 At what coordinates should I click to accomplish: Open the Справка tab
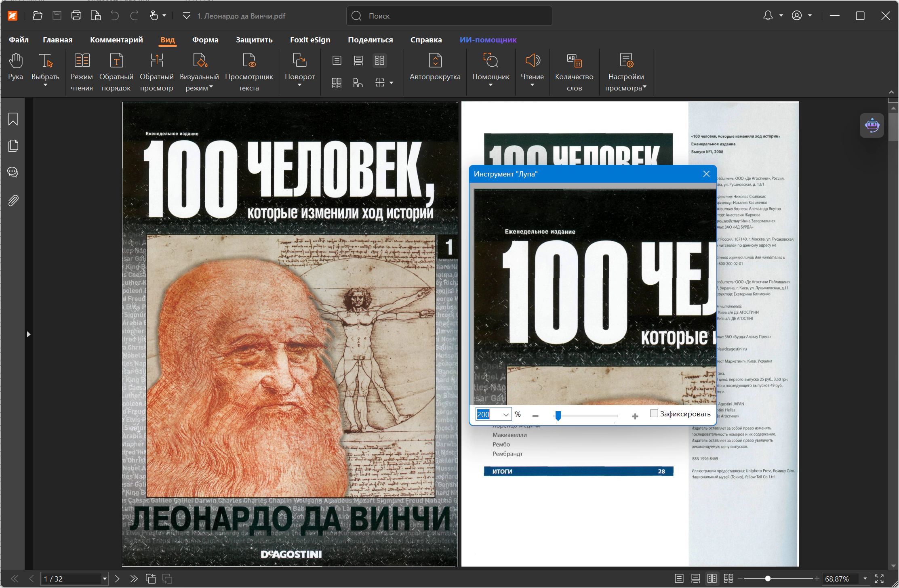click(x=426, y=40)
